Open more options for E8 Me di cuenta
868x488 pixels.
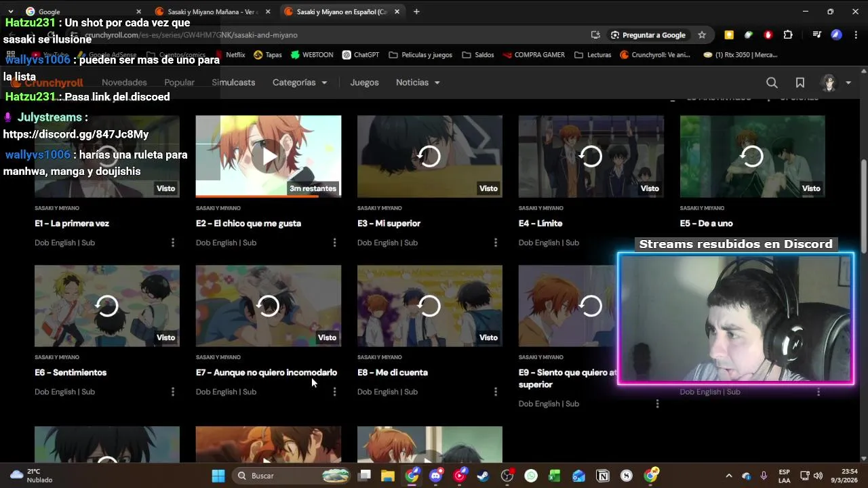click(496, 392)
